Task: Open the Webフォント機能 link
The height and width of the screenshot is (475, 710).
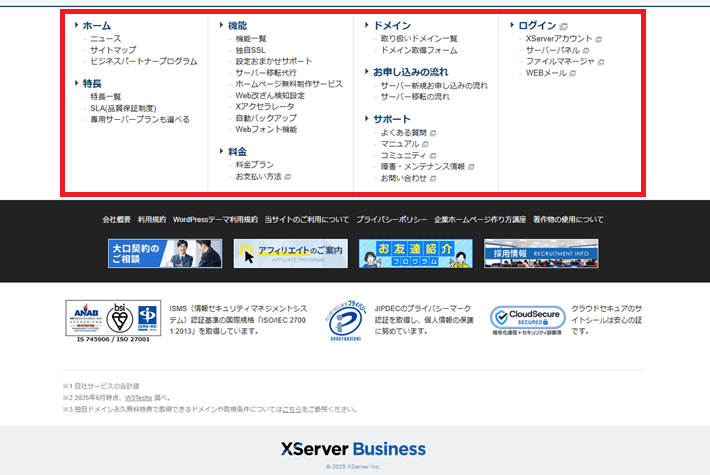Action: 266,130
